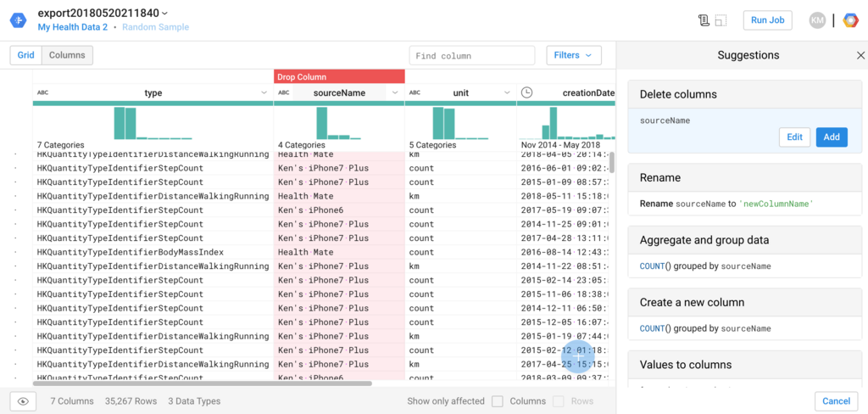Click the 'Nov 2014 - May 2018' range label
This screenshot has height=414, width=868.
pyautogui.click(x=561, y=145)
